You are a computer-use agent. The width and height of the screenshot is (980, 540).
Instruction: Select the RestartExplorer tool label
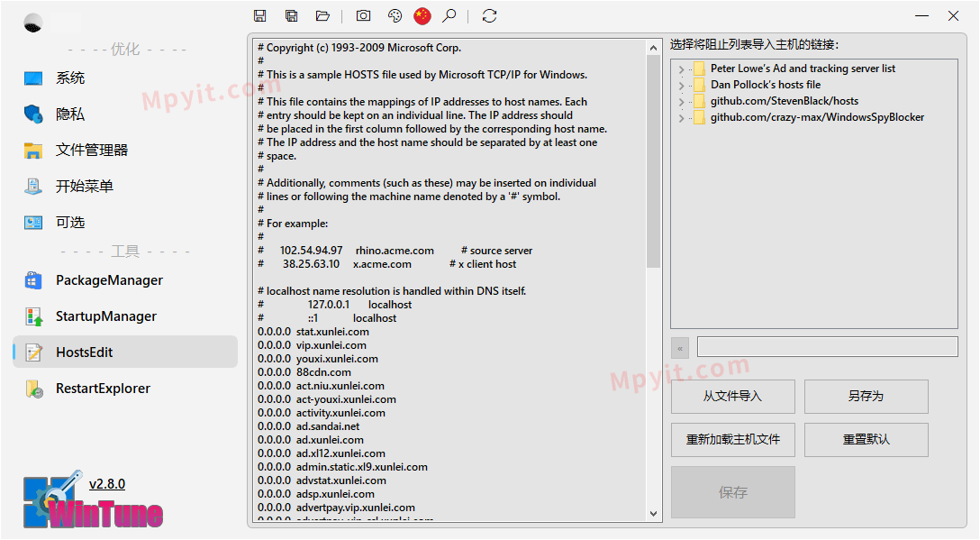click(x=103, y=389)
